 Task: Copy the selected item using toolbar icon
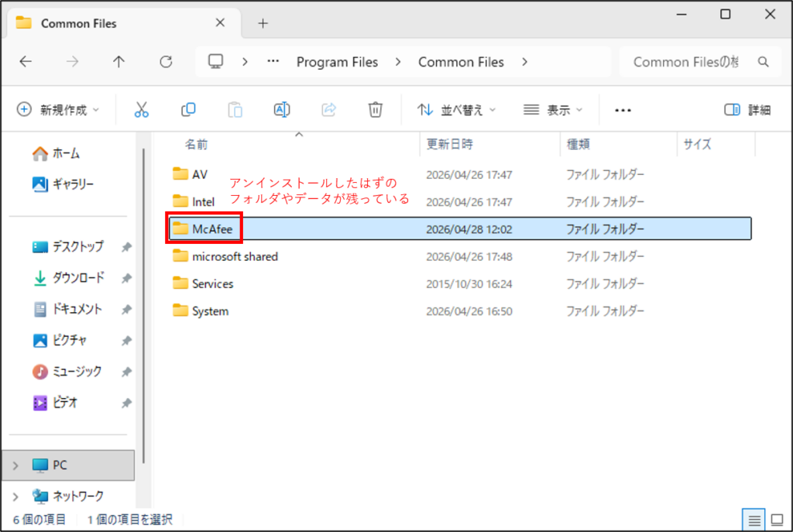pyautogui.click(x=188, y=109)
